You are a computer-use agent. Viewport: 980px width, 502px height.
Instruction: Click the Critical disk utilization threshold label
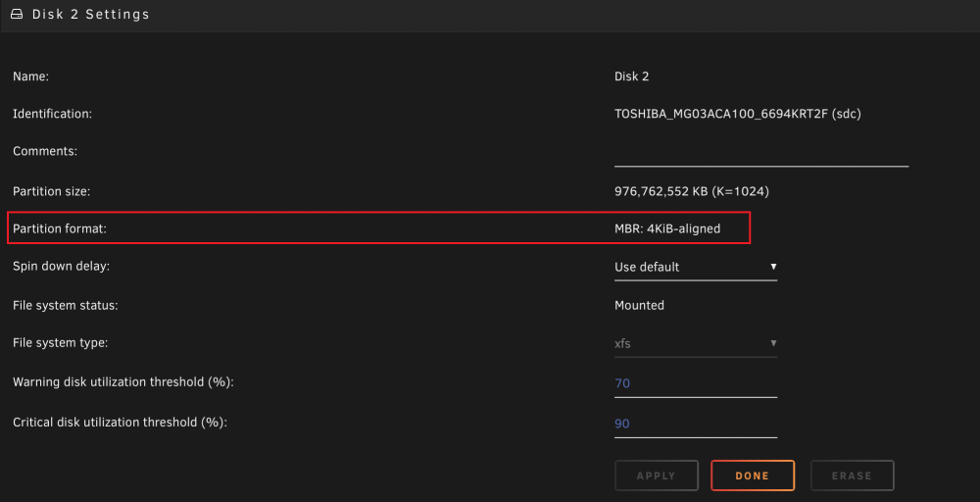(x=120, y=423)
